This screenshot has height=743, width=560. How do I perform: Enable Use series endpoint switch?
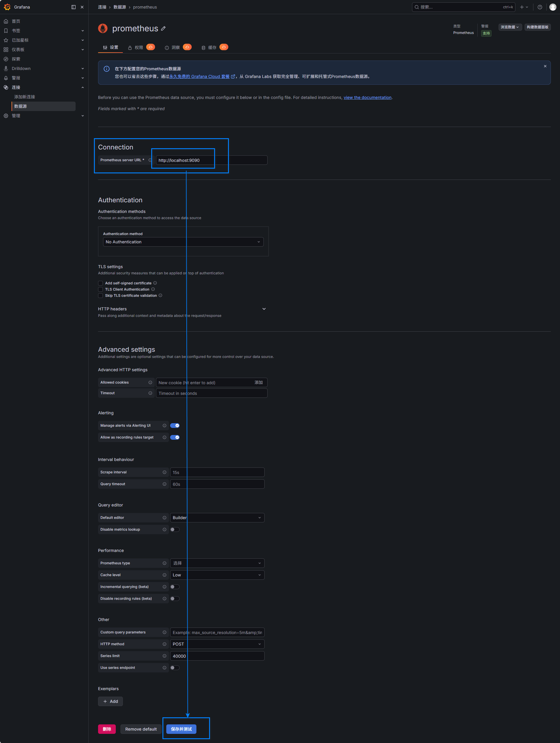(x=175, y=668)
